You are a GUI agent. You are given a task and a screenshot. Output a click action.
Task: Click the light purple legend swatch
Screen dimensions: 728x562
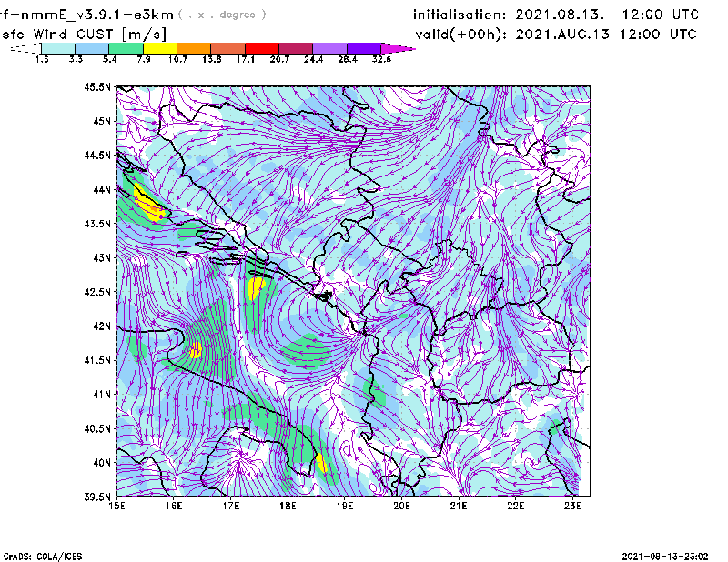point(330,48)
